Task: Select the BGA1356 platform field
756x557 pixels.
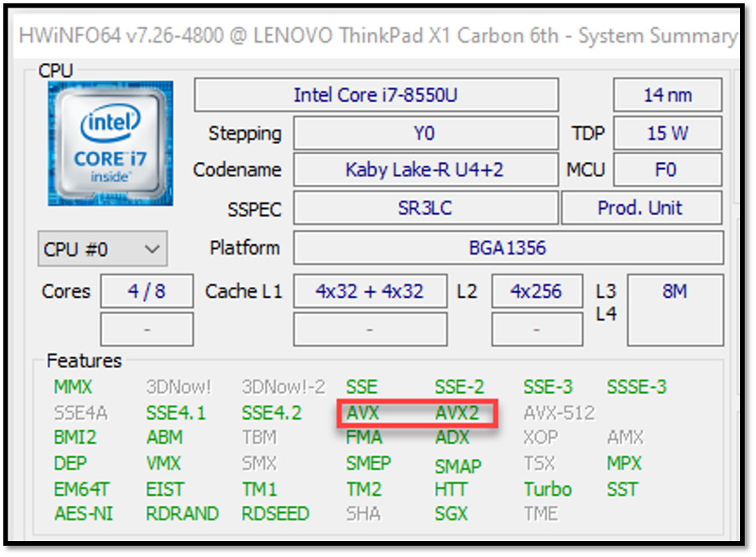Action: point(508,248)
